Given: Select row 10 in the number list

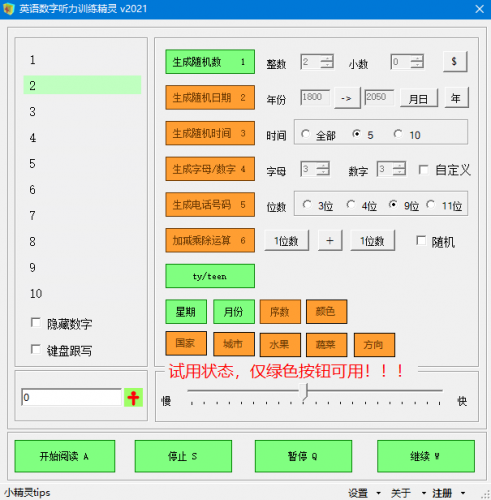Looking at the screenshot, I should 82,293.
